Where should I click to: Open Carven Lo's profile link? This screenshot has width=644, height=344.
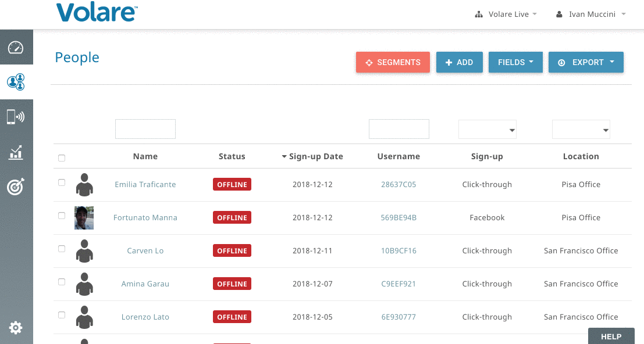tap(145, 251)
